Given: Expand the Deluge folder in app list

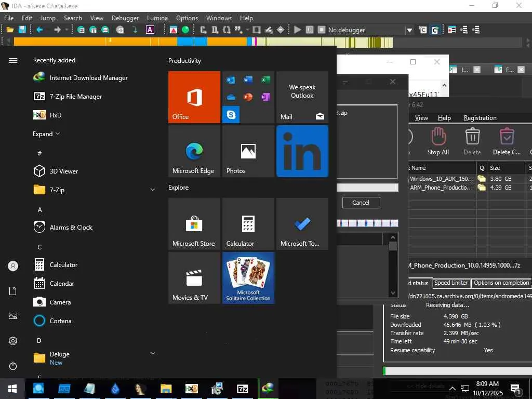Looking at the screenshot, I should (153, 353).
